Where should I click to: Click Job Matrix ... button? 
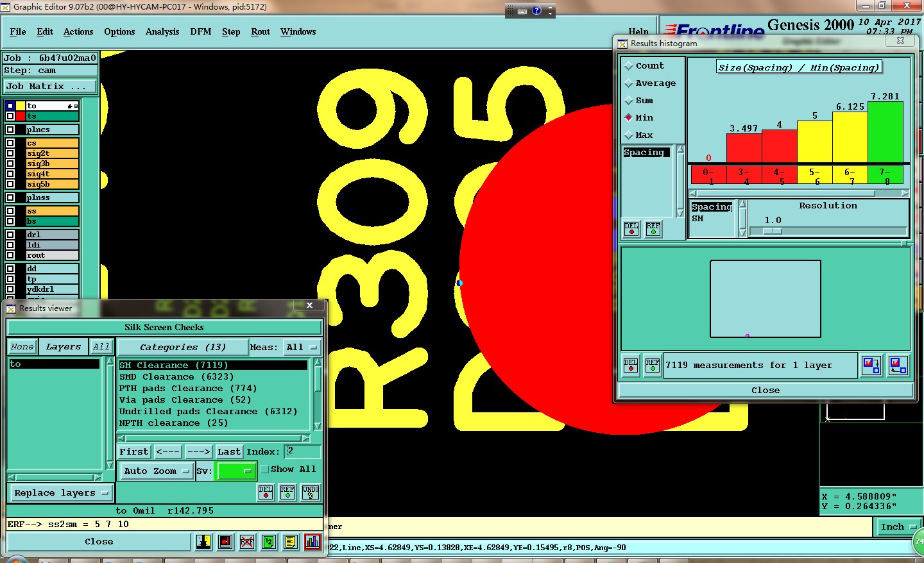pyautogui.click(x=51, y=86)
